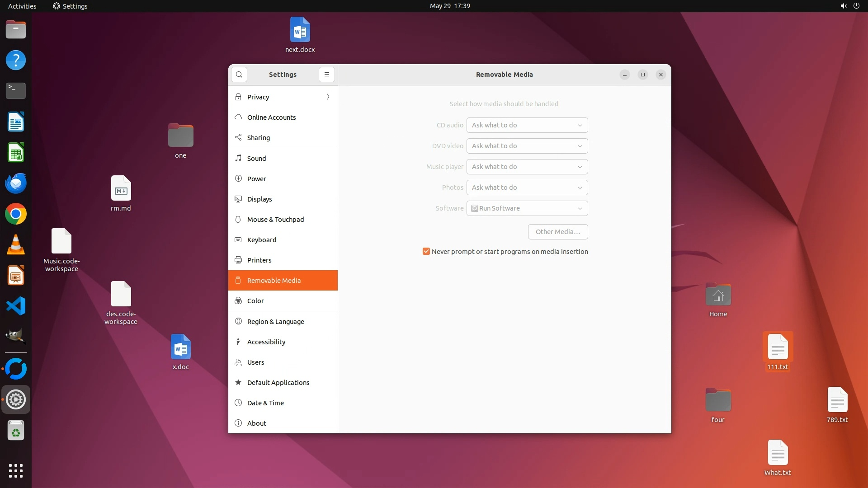Go to Keyboard settings
Screen dimensions: 868x488
pyautogui.click(x=261, y=240)
